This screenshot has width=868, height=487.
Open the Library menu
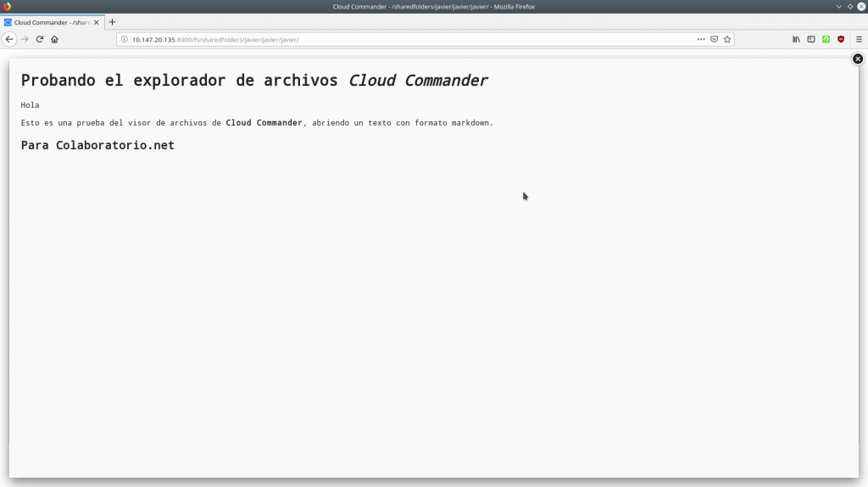tap(796, 39)
